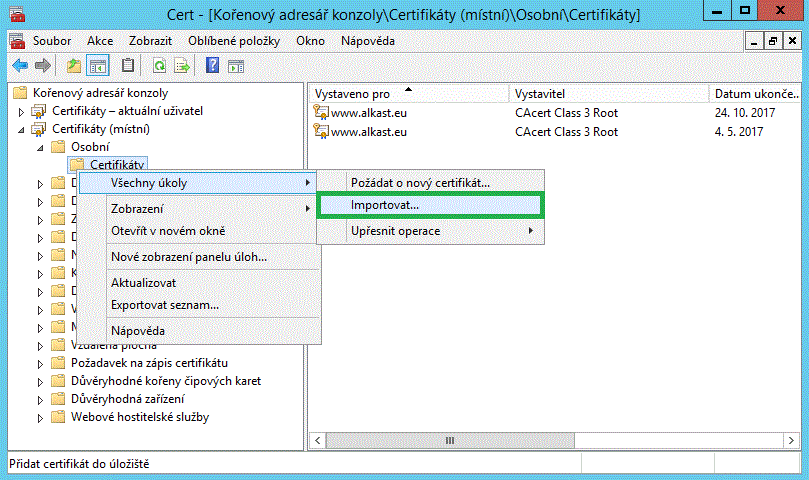Click the Show/Hide action pane icon
This screenshot has width=809, height=480.
click(236, 66)
